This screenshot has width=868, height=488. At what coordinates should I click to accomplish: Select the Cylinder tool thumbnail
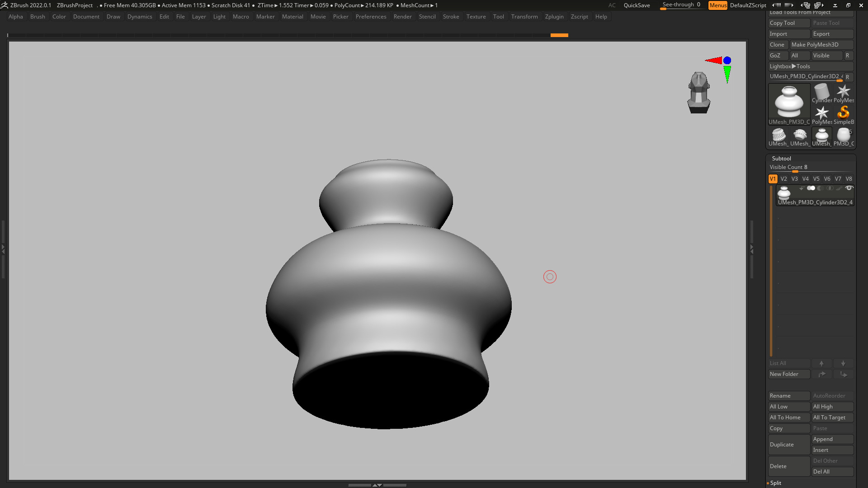coord(822,93)
